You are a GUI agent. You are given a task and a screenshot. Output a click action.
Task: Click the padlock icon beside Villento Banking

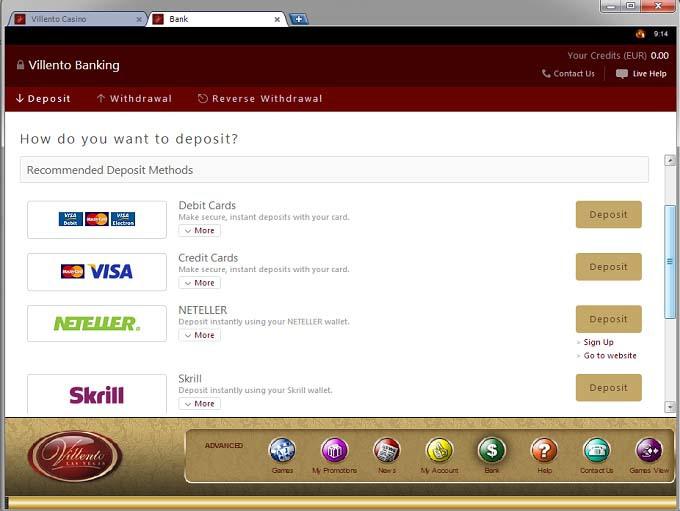click(x=20, y=65)
